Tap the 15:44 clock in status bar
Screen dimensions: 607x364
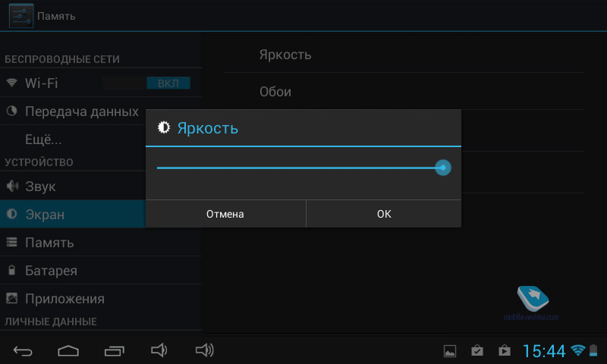click(544, 351)
